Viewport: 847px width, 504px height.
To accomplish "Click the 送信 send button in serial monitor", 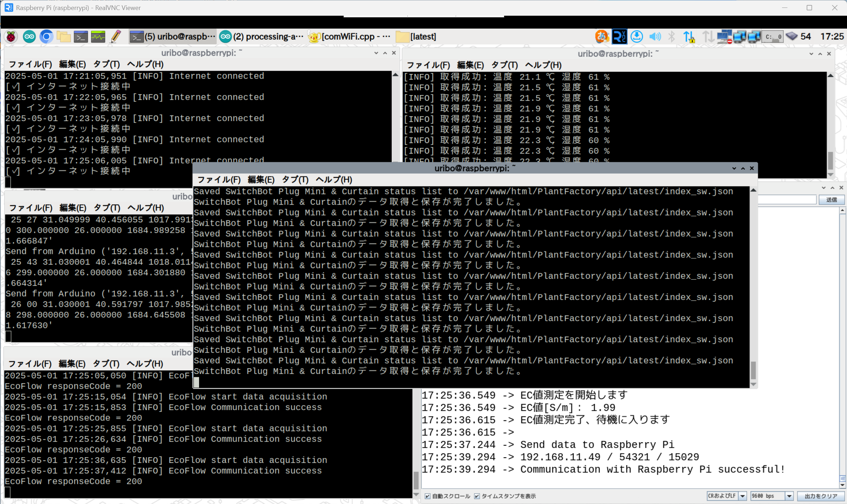I will tap(832, 200).
